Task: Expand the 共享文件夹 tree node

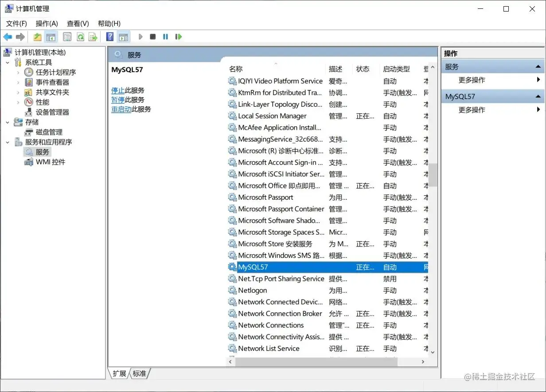Action: tap(18, 92)
